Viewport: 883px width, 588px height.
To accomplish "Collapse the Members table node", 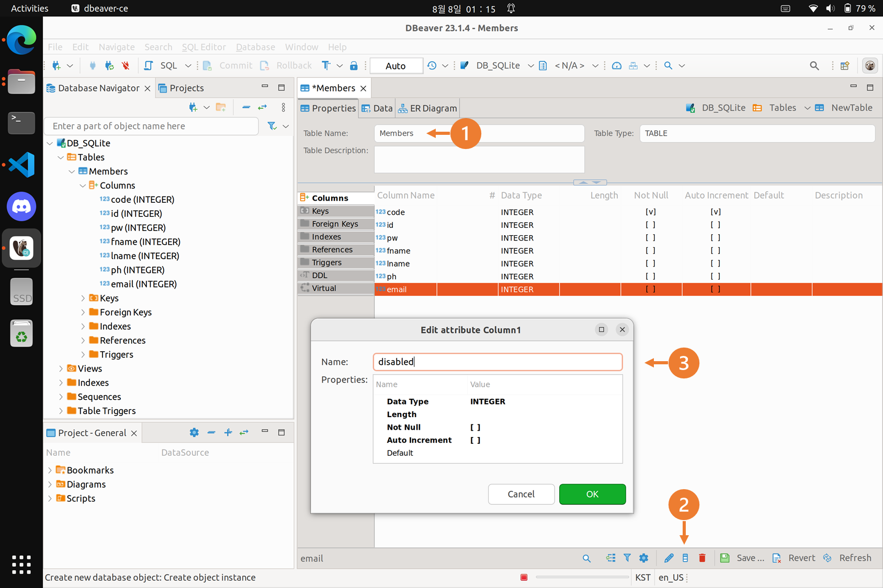I will (72, 171).
